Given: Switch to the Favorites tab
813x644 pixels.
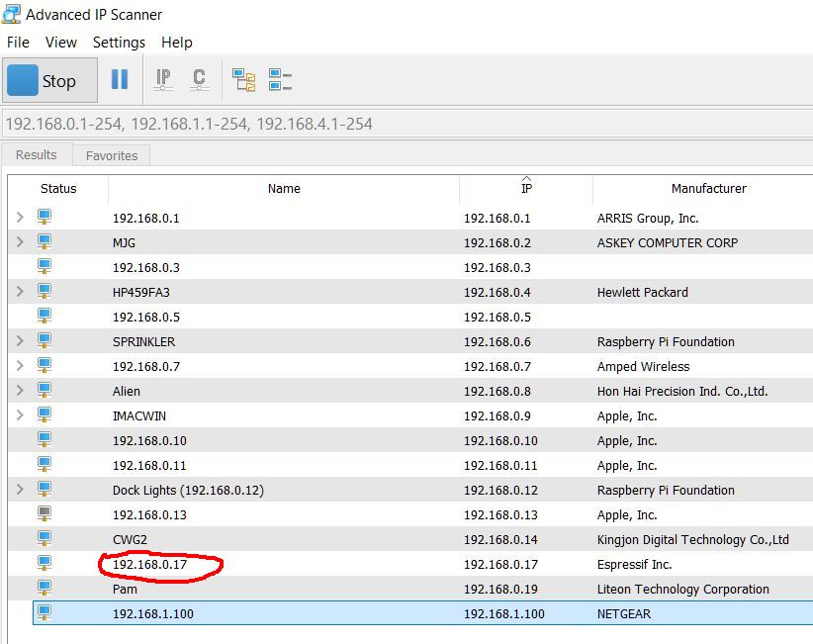Looking at the screenshot, I should [112, 155].
